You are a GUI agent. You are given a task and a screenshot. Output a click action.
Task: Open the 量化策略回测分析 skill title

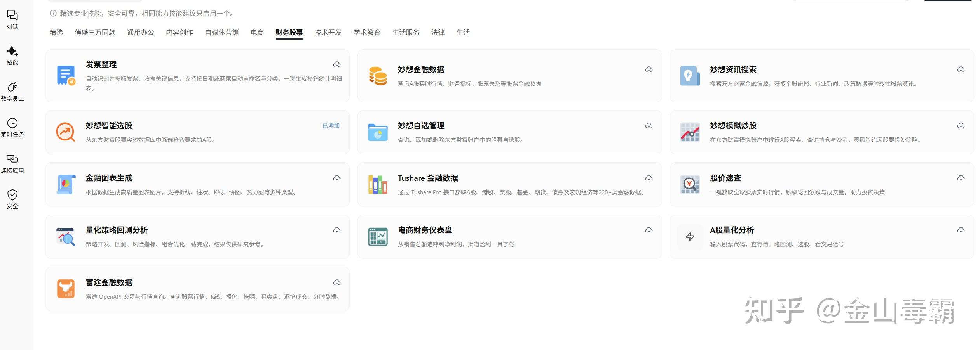coord(117,230)
